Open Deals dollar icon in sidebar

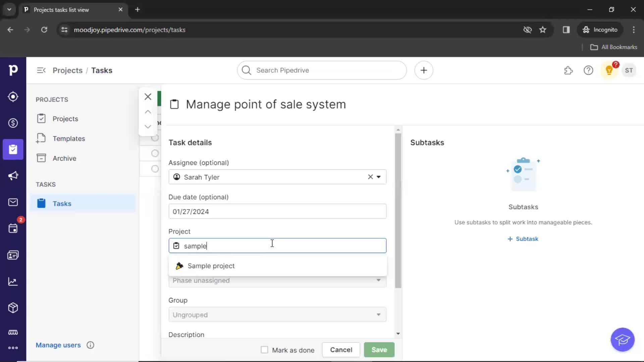coord(13,123)
